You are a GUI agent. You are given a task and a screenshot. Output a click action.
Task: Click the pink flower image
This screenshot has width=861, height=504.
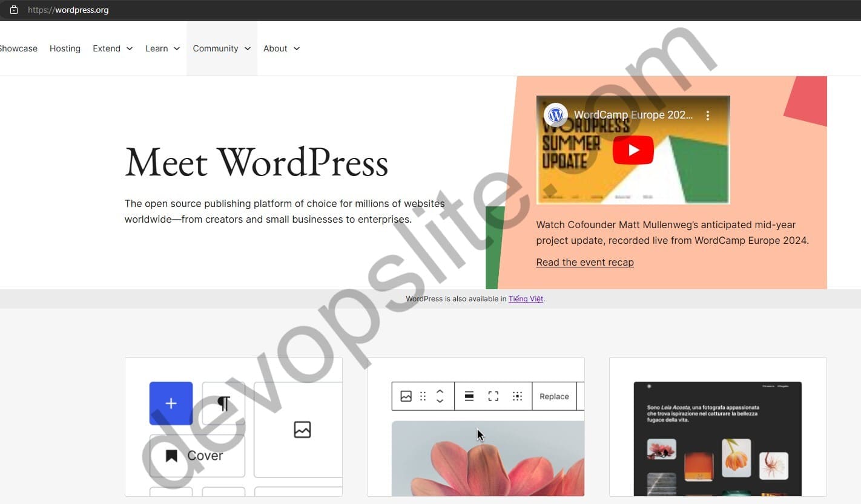(x=488, y=459)
